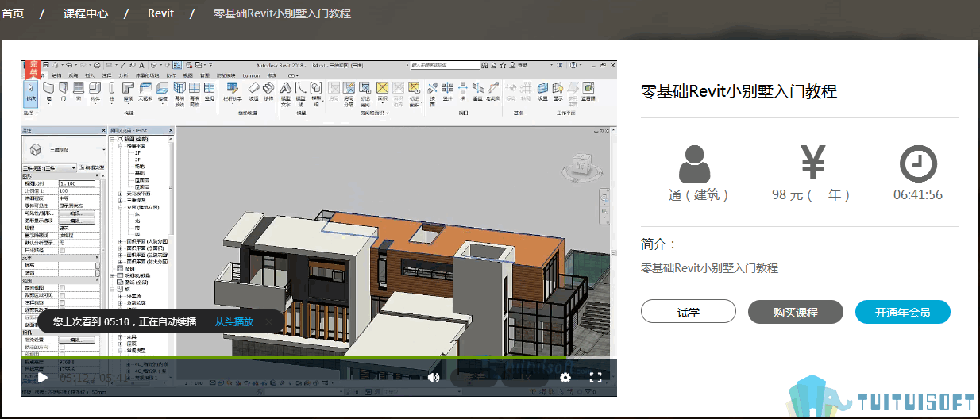
Task: Expand the 三维视图 tree node
Action: pyautogui.click(x=120, y=201)
